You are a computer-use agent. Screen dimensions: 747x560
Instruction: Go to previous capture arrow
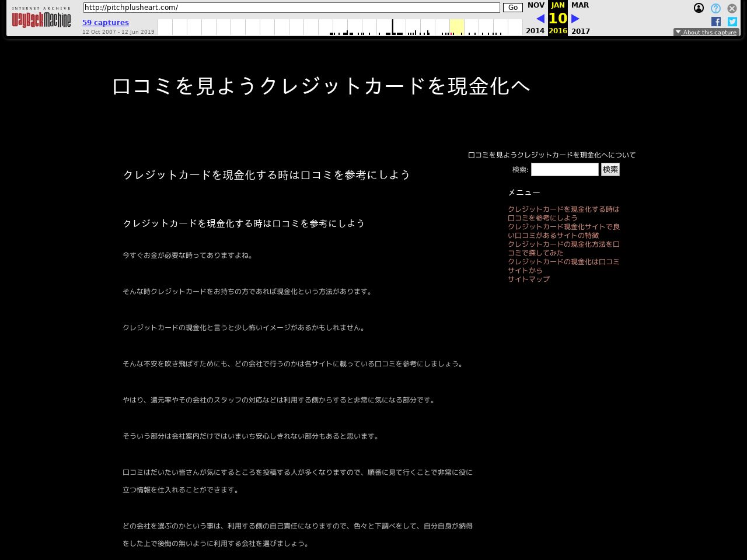pyautogui.click(x=540, y=19)
